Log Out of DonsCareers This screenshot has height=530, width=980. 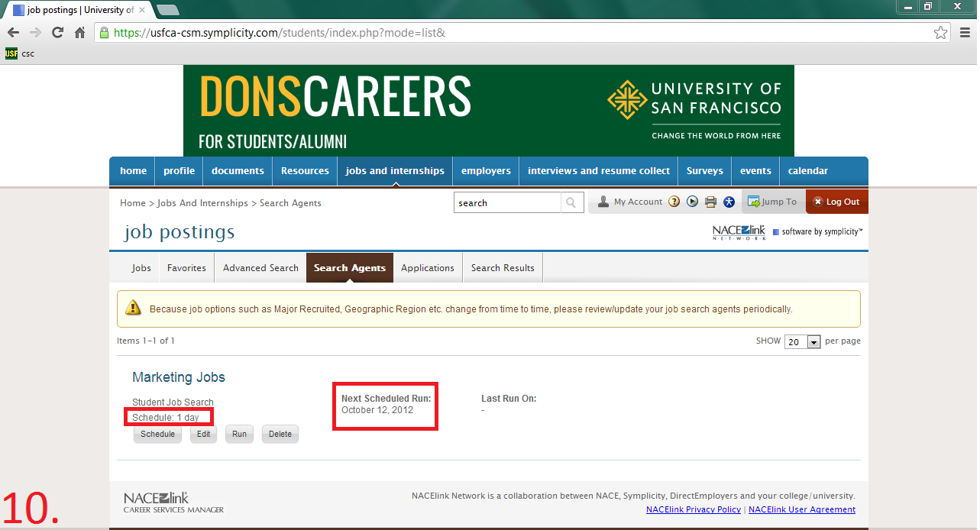coord(836,202)
